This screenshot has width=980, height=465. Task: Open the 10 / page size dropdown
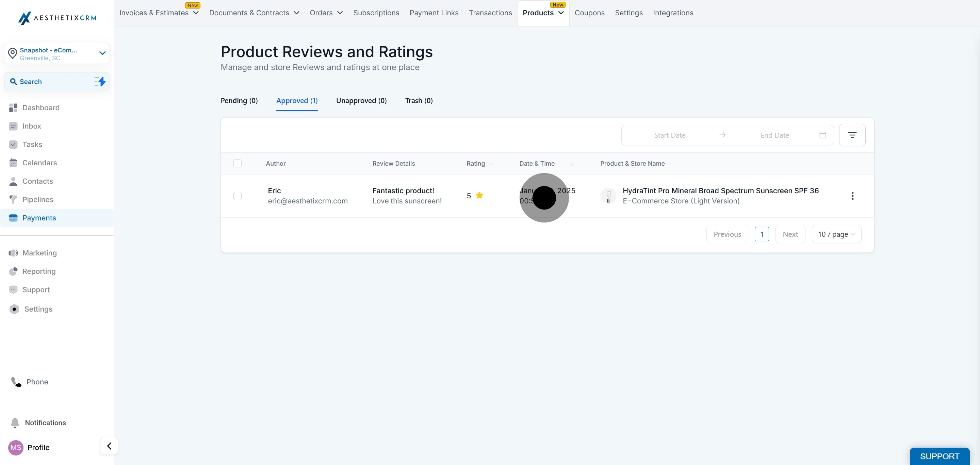[x=836, y=234]
